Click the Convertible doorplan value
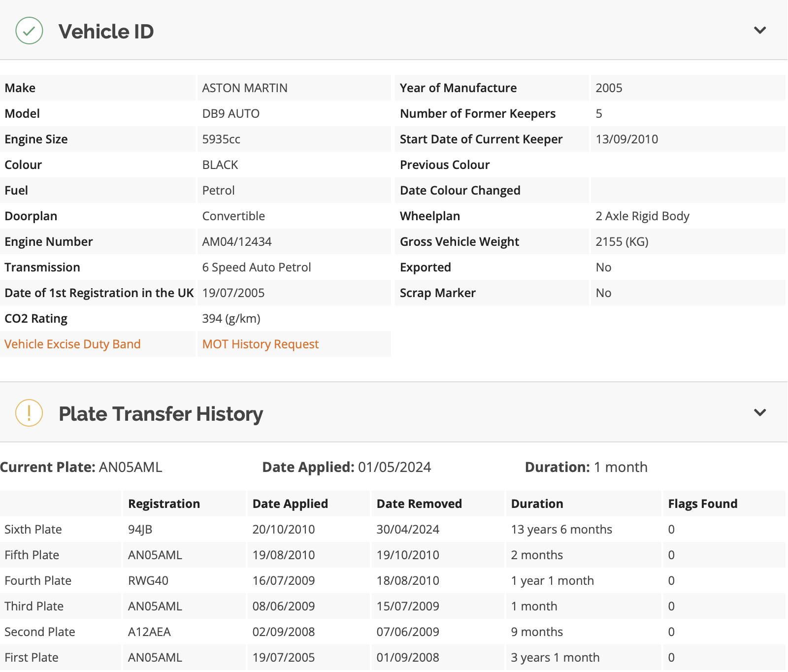 click(233, 216)
